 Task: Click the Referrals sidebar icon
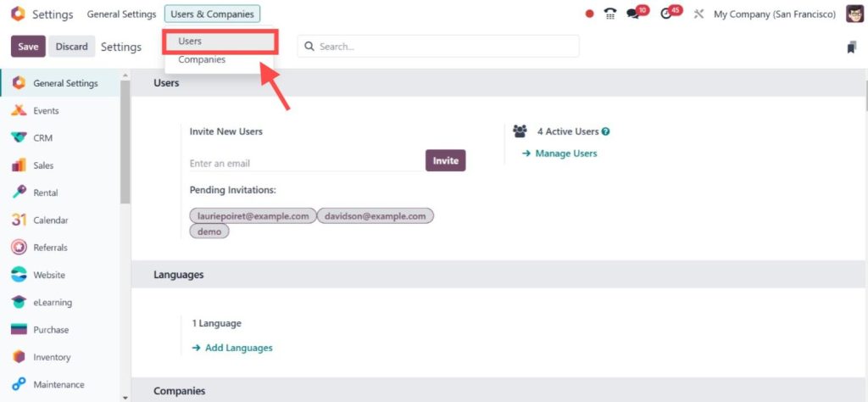(x=19, y=247)
